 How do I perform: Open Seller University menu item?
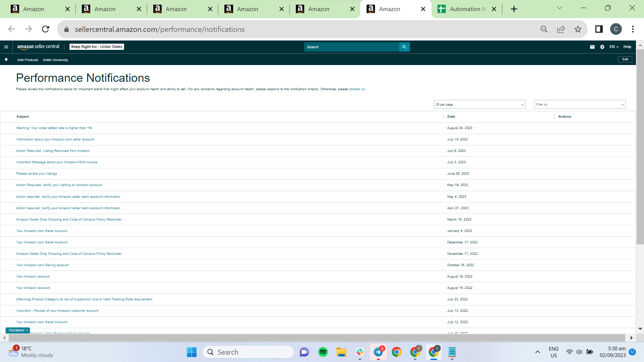click(x=55, y=60)
